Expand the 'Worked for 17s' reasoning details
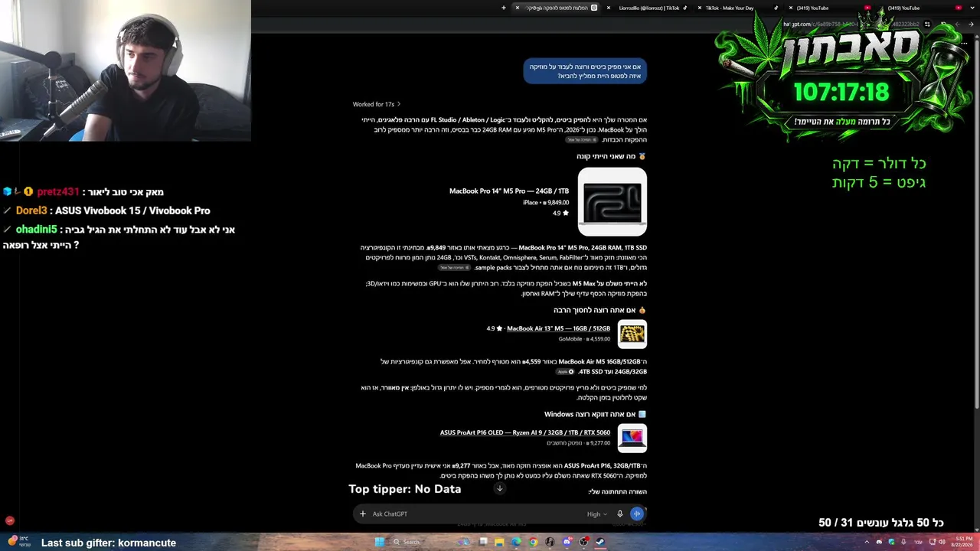The width and height of the screenshot is (980, 551). click(x=376, y=104)
